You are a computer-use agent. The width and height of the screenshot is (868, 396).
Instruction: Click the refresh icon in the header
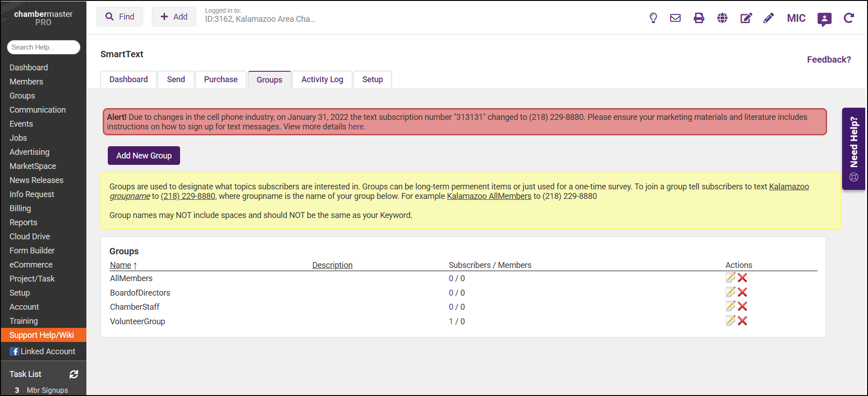pyautogui.click(x=848, y=18)
